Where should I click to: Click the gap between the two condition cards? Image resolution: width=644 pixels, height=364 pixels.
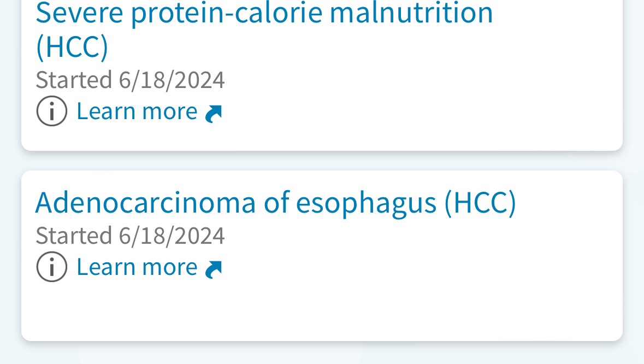pos(322,161)
